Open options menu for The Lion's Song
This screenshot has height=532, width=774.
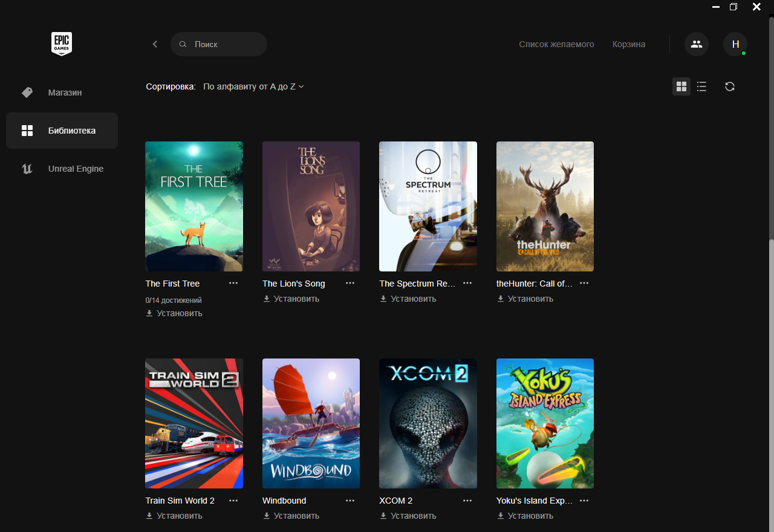[x=350, y=283]
